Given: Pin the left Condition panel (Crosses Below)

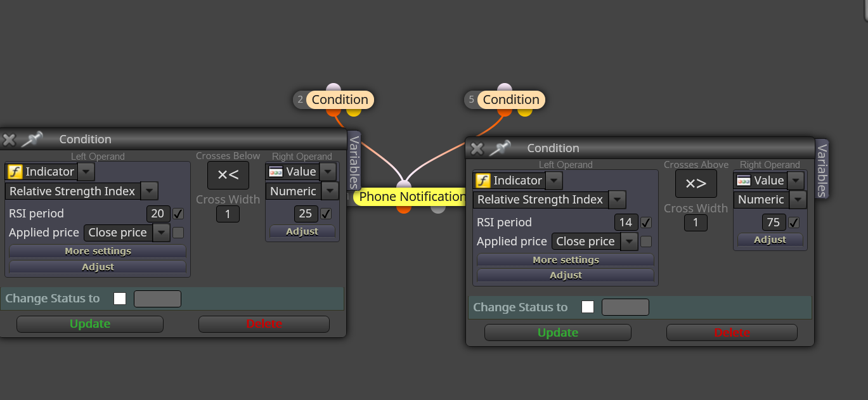Looking at the screenshot, I should coord(32,139).
